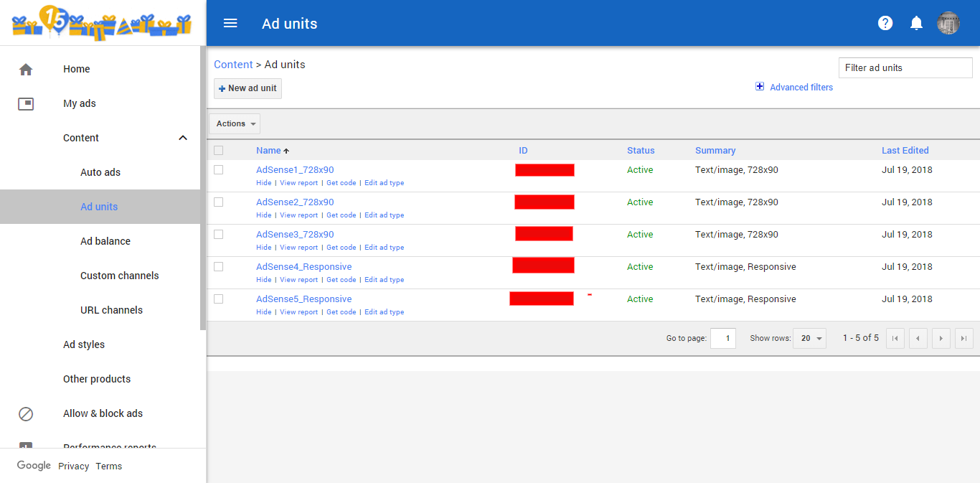
Task: Click the AdSense birthday gifts logo
Action: 102,22
